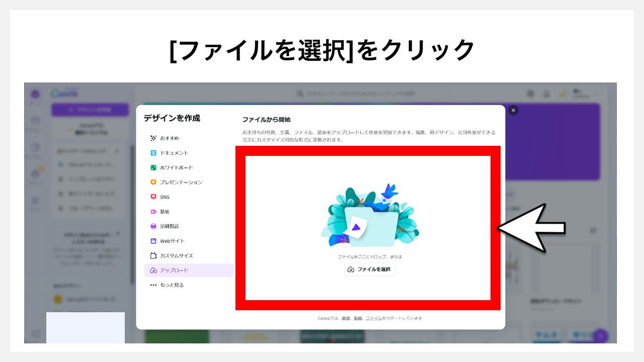
Task: Collapse the デザインのヒントチェックリスト panel
Action: [x=117, y=150]
